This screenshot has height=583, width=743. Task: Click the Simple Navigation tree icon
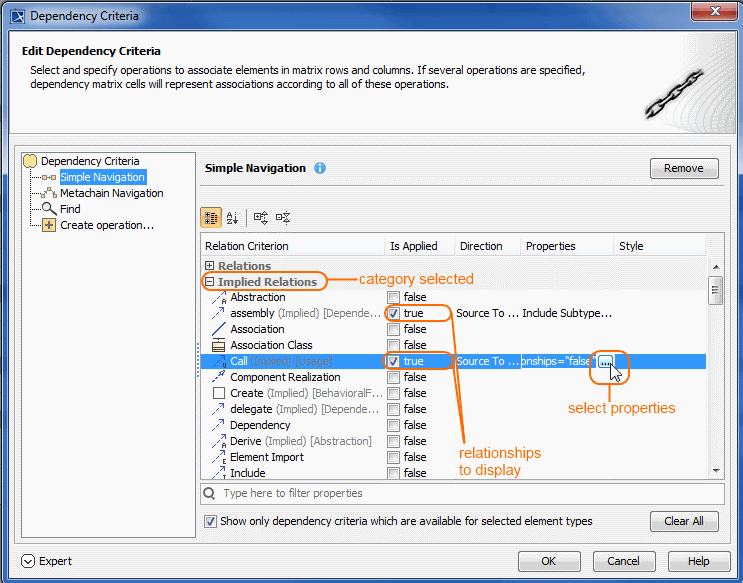pos(49,177)
